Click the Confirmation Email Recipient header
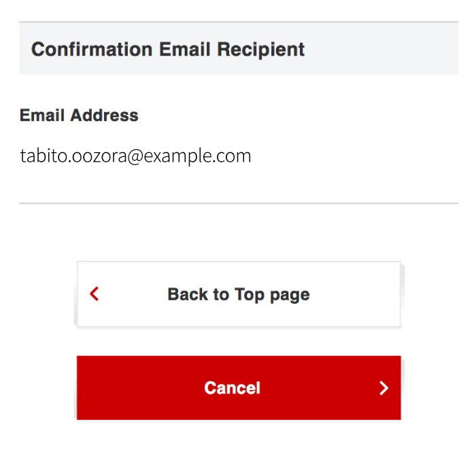This screenshot has height=462, width=476. [168, 50]
